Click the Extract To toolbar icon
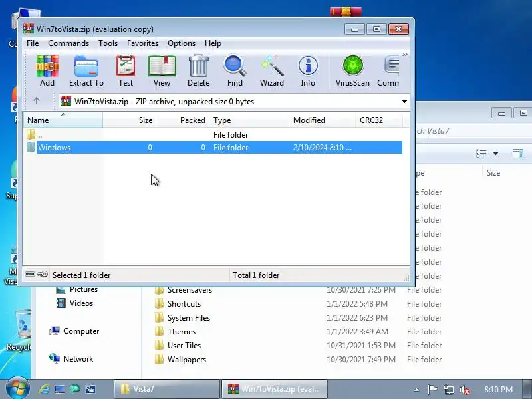The height and width of the screenshot is (399, 532). click(x=86, y=70)
